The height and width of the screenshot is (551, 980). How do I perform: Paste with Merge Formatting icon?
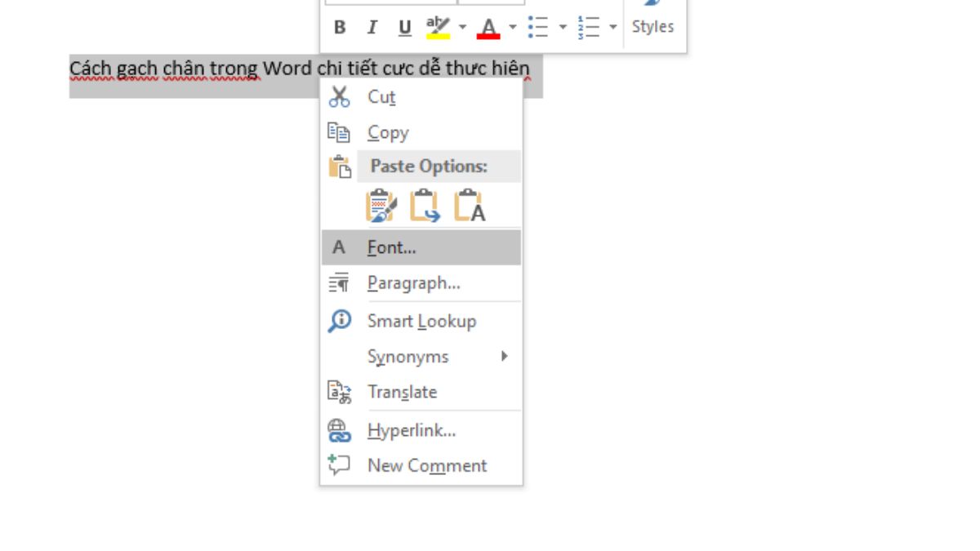[425, 206]
